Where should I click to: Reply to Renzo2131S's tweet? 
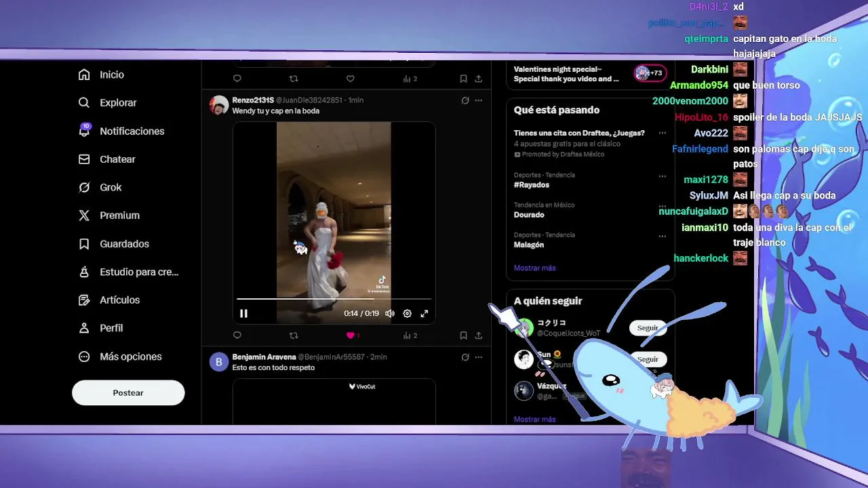point(237,335)
